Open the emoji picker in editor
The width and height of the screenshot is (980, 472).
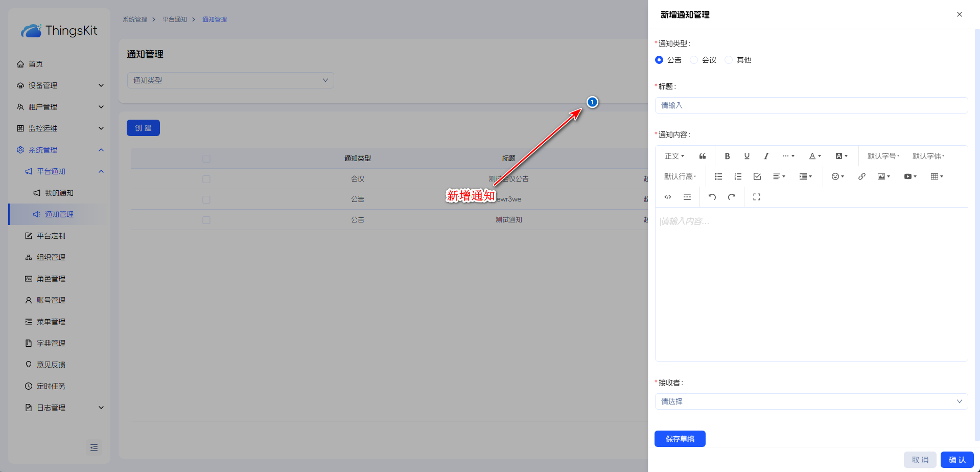coord(837,176)
